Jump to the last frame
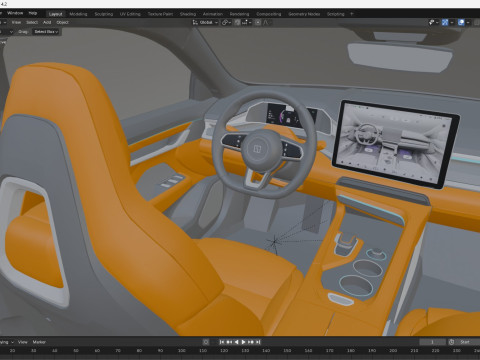Screen dimensions: 480x360 [258, 342]
